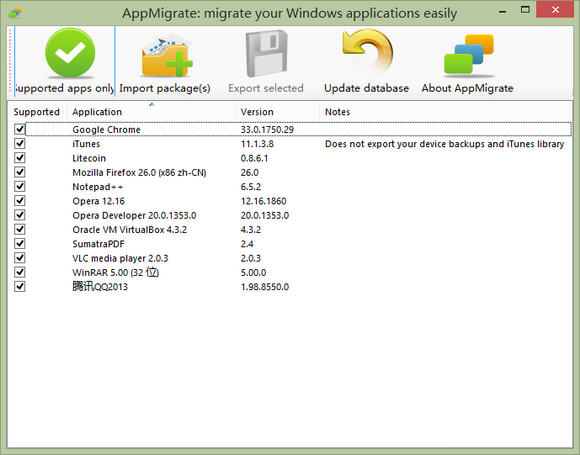
Task: Select the iTunes application name
Action: (x=86, y=144)
